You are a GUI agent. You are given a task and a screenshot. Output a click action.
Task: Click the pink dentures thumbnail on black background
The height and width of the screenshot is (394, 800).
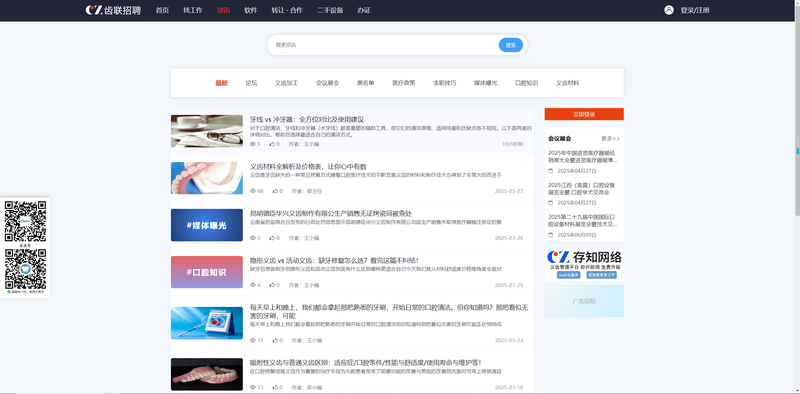coord(207,374)
